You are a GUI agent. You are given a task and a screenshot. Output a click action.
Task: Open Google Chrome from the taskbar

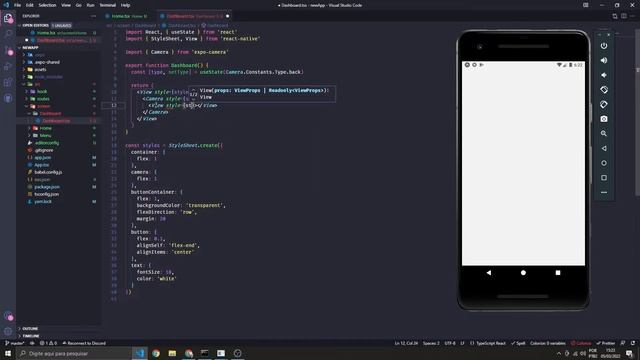coord(156,353)
